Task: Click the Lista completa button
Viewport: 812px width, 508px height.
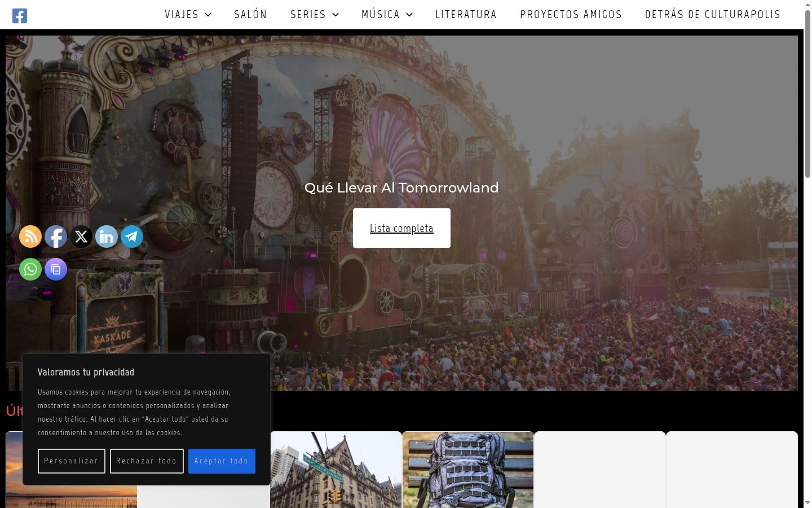Action: 401,228
